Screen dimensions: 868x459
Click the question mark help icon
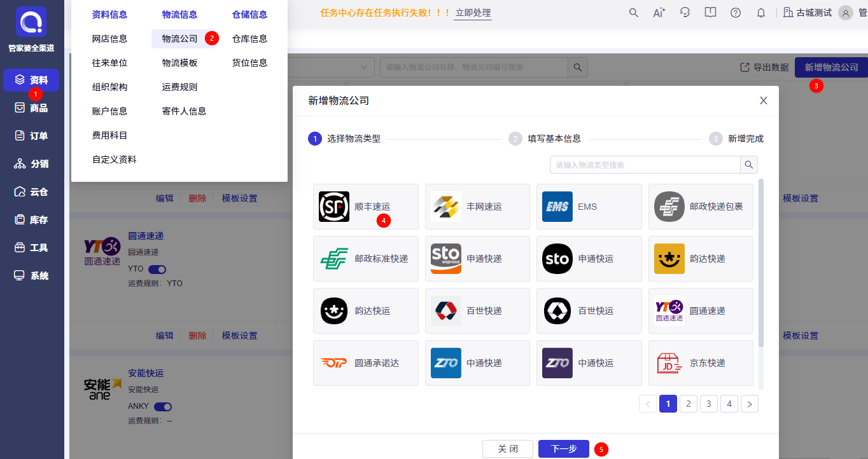(736, 13)
